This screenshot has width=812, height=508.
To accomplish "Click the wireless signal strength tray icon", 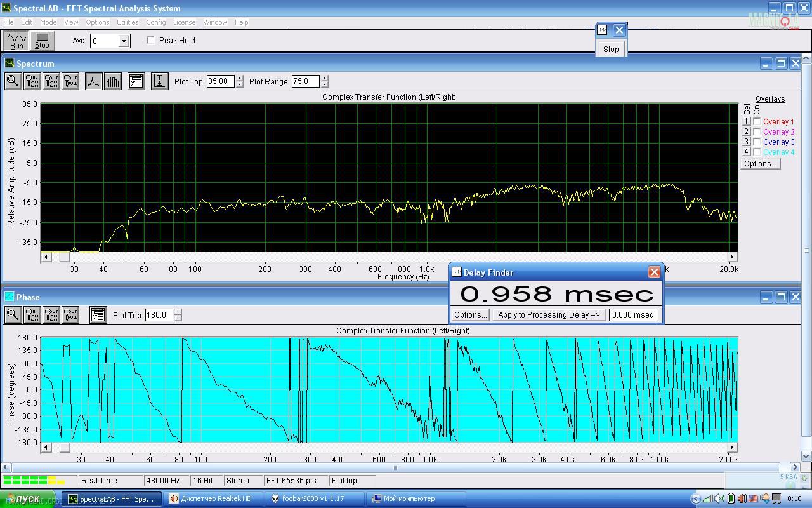I will tap(708, 498).
